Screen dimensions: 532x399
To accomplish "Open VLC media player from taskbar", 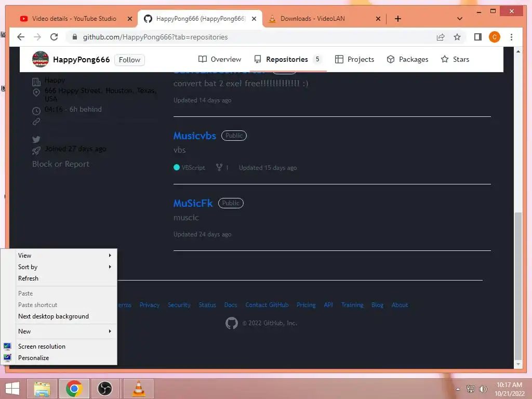I will [x=138, y=389].
